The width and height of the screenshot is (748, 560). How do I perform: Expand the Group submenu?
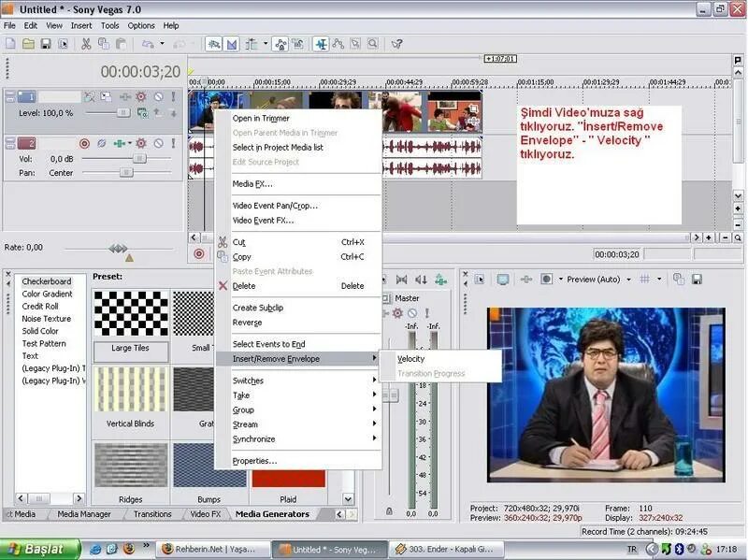(x=298, y=409)
